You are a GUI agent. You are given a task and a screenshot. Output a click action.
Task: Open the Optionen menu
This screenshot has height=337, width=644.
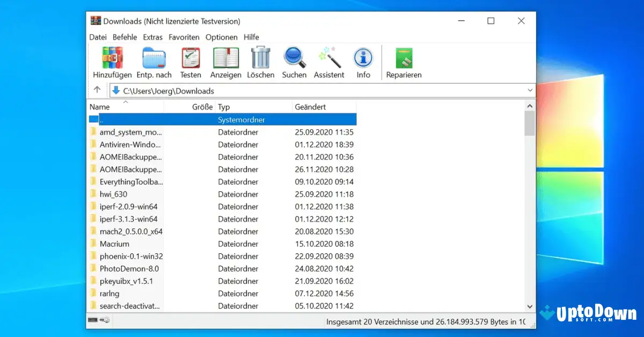[221, 37]
